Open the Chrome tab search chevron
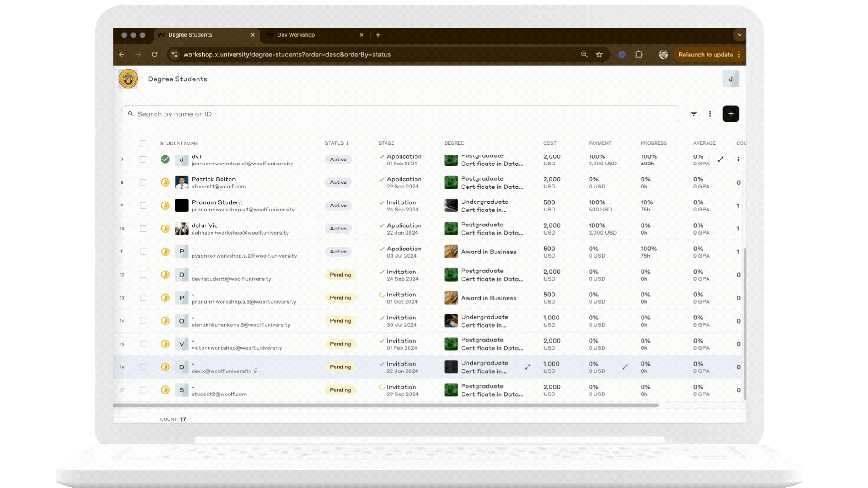 pyautogui.click(x=740, y=35)
